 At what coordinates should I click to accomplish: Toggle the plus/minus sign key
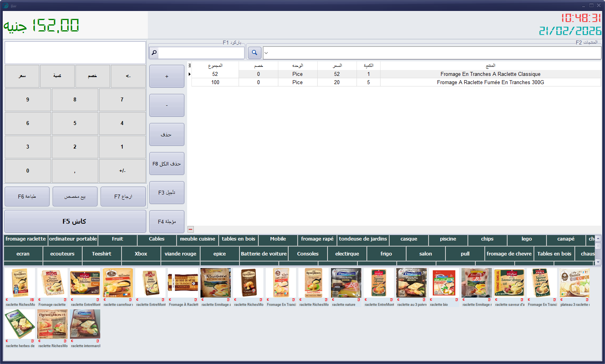coord(122,171)
